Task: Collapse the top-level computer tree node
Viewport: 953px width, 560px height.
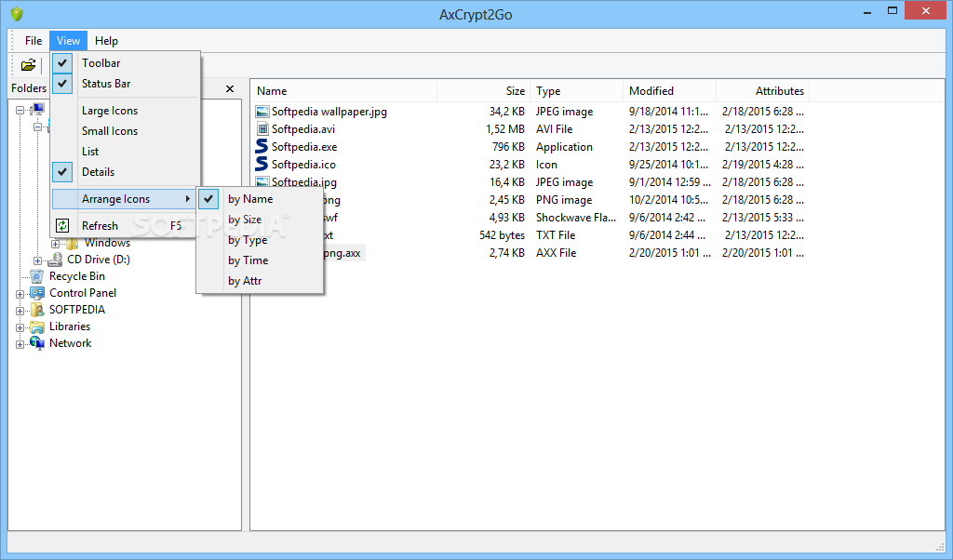Action: (20, 110)
